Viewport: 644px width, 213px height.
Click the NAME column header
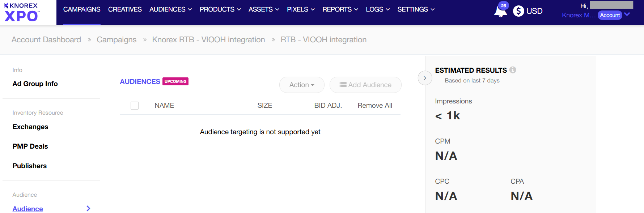(x=164, y=106)
